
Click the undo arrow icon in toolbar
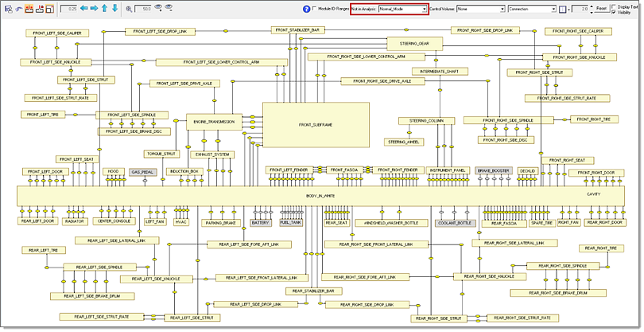18,9
